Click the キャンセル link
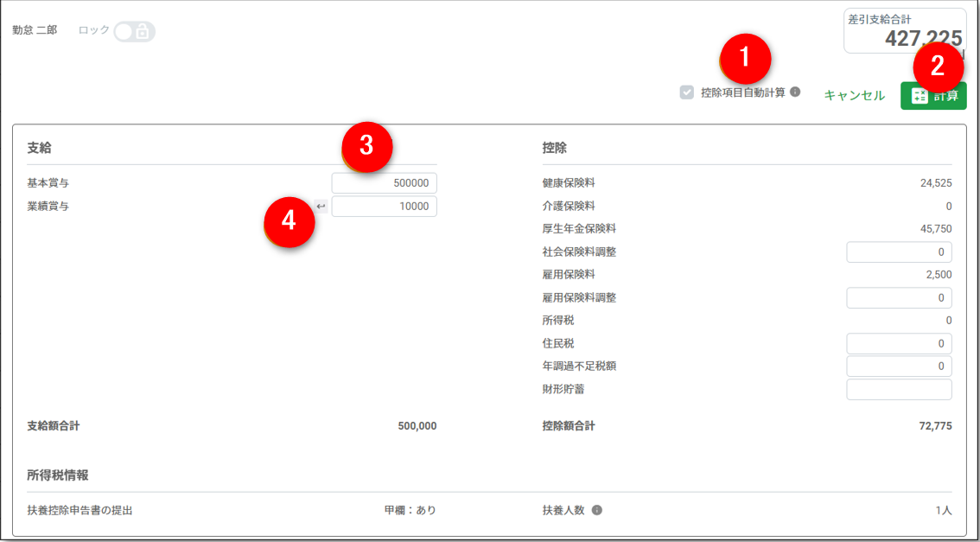The height and width of the screenshot is (542, 980). coord(854,96)
